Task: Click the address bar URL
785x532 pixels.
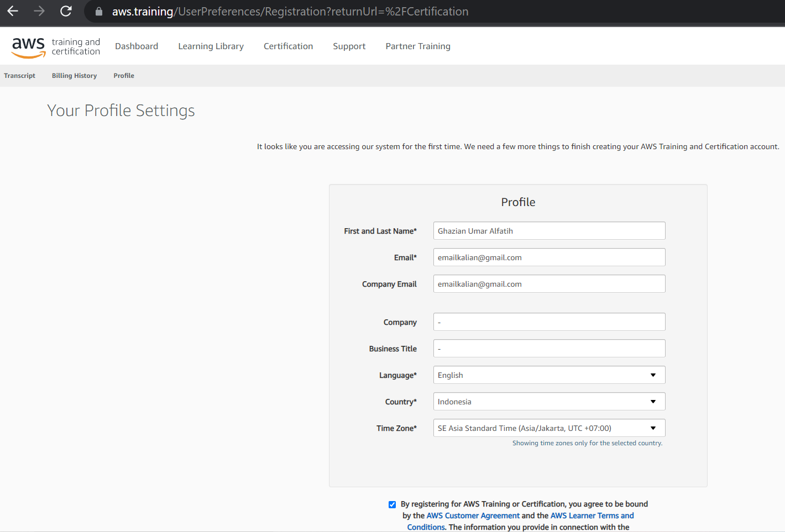Action: (x=290, y=12)
